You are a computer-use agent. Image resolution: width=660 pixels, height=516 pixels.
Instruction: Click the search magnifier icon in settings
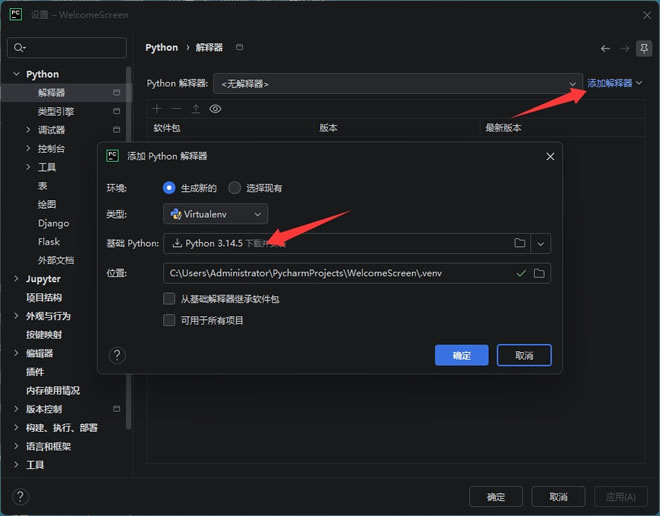pos(19,48)
